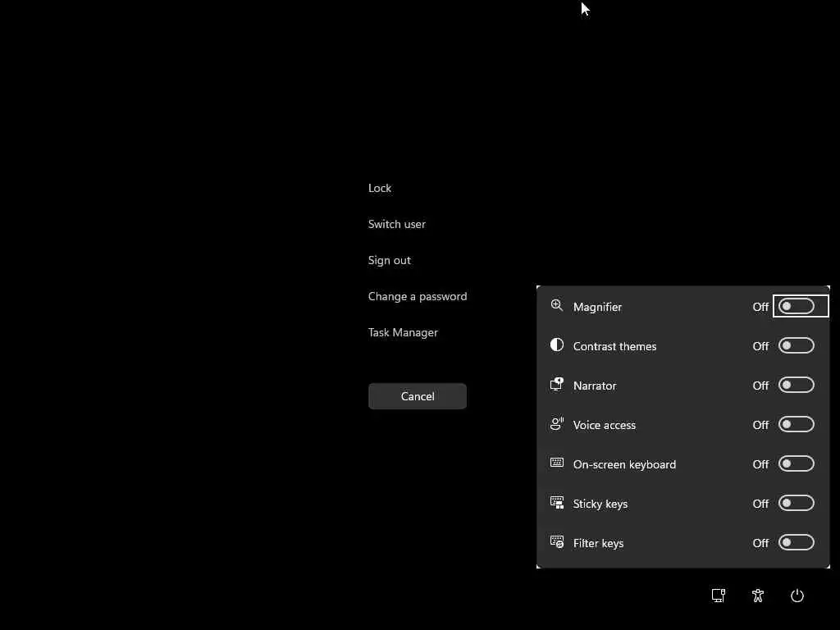Click the Sticky keys label
This screenshot has height=630, width=840.
tap(600, 504)
